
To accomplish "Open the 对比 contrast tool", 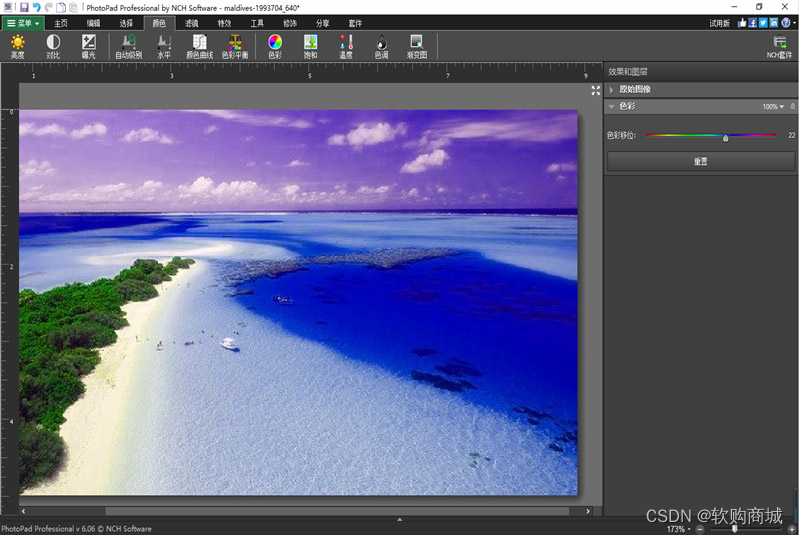I will point(53,46).
